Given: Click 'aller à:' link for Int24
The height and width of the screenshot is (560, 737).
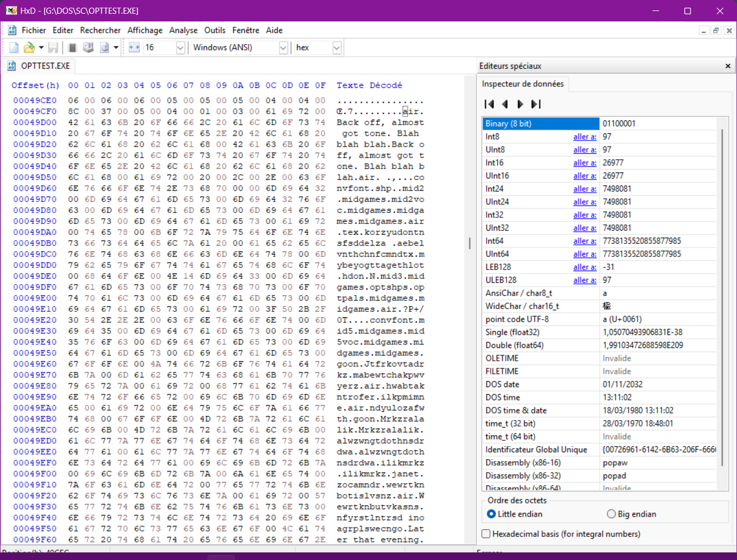Looking at the screenshot, I should (584, 189).
